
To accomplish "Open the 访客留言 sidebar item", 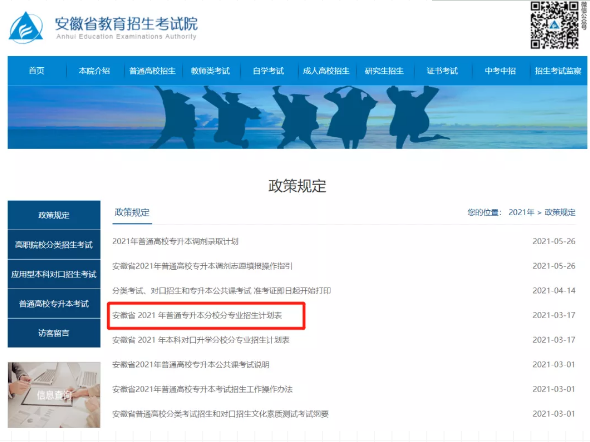I will (x=54, y=333).
